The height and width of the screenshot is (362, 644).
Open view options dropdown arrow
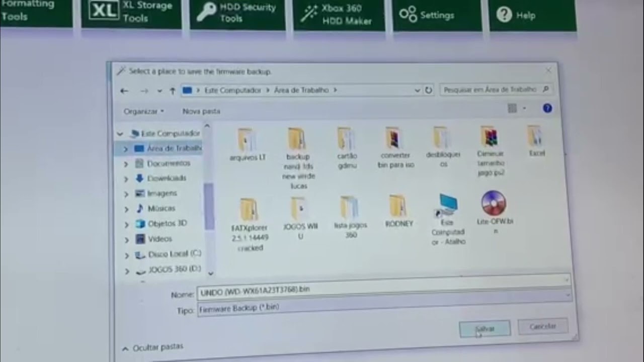point(524,108)
